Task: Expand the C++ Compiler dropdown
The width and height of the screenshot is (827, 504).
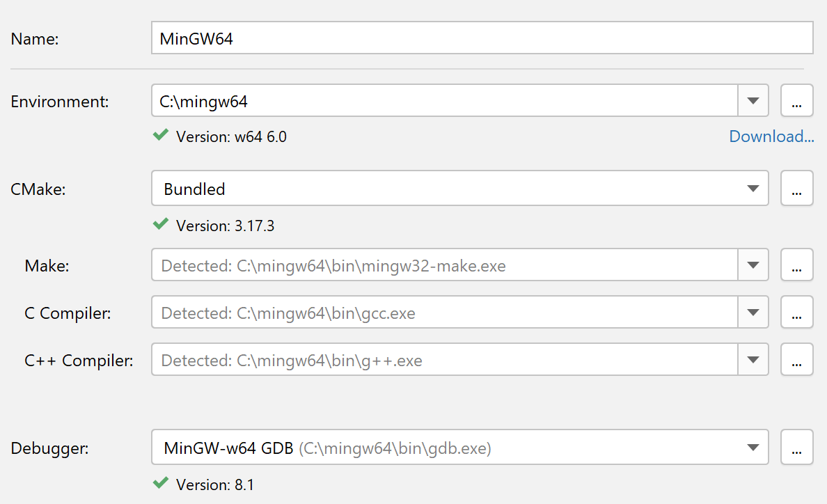Action: pyautogui.click(x=753, y=359)
